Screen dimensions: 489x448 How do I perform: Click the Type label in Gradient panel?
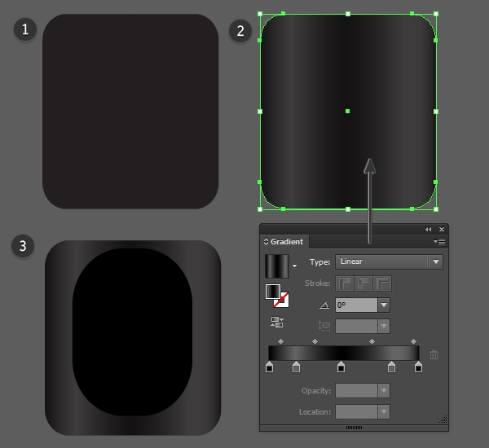coord(319,262)
